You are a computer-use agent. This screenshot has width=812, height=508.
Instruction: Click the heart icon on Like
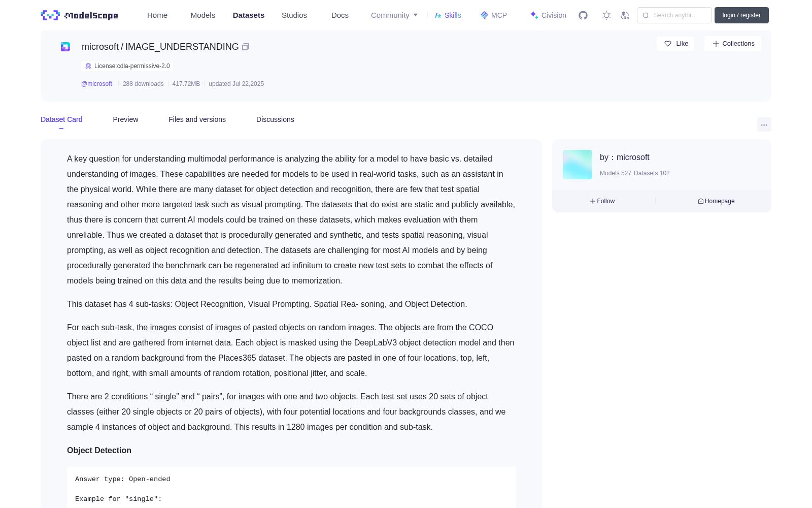pyautogui.click(x=668, y=44)
